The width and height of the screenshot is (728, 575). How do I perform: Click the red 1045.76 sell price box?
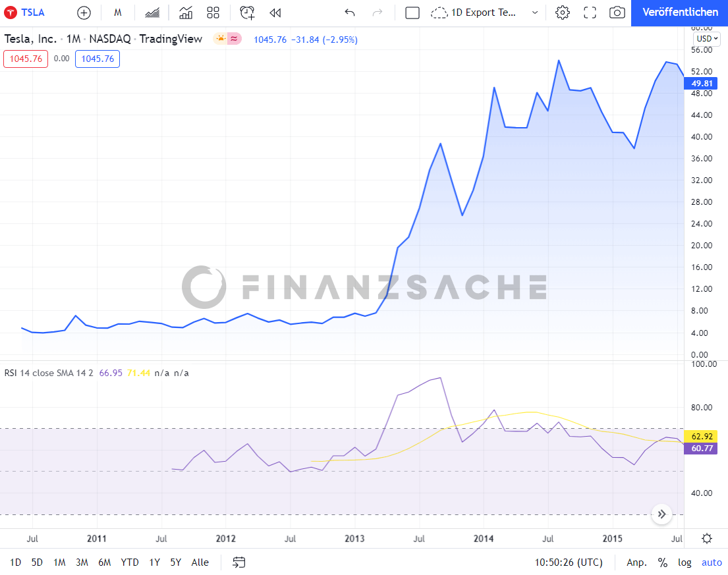(26, 59)
